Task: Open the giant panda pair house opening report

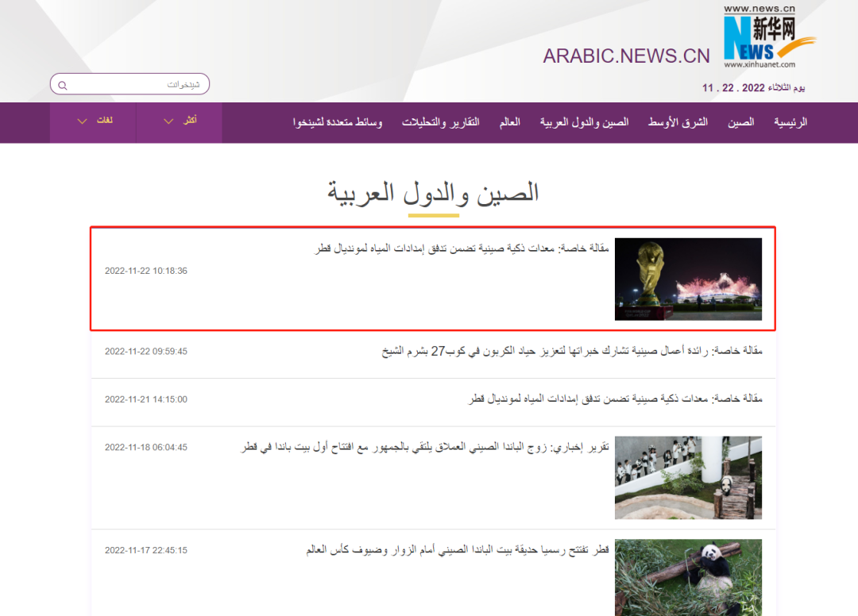Action: [x=425, y=448]
